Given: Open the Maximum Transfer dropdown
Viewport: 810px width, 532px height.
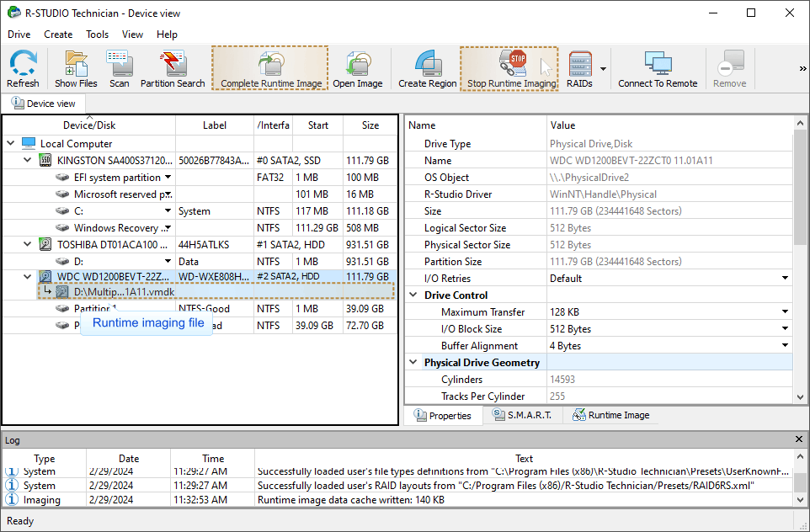Looking at the screenshot, I should point(786,311).
